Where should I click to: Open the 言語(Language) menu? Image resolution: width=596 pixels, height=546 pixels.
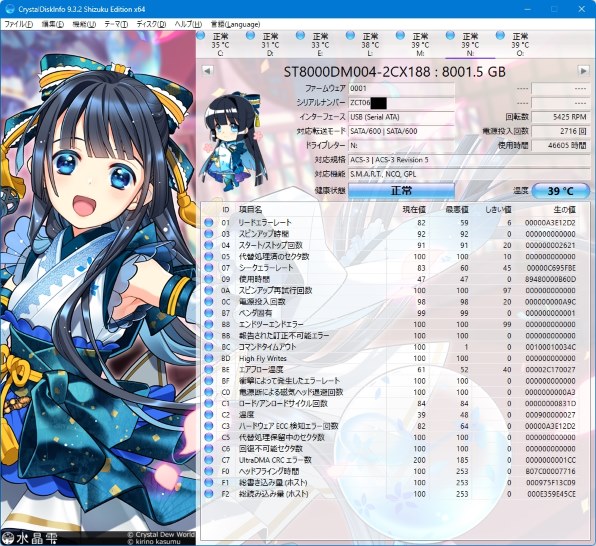pyautogui.click(x=235, y=24)
